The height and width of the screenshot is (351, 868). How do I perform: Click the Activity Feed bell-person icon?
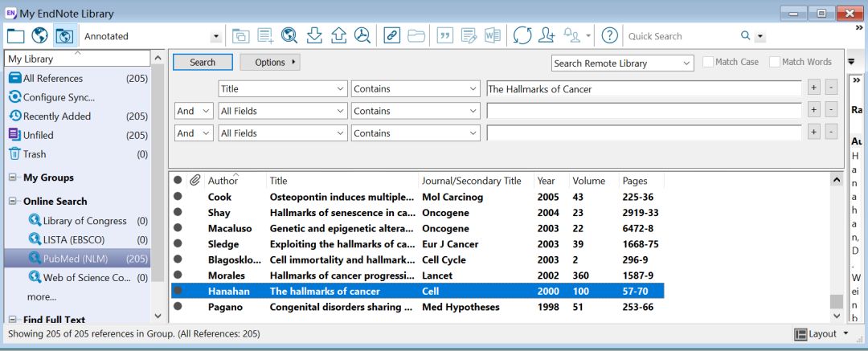[572, 36]
